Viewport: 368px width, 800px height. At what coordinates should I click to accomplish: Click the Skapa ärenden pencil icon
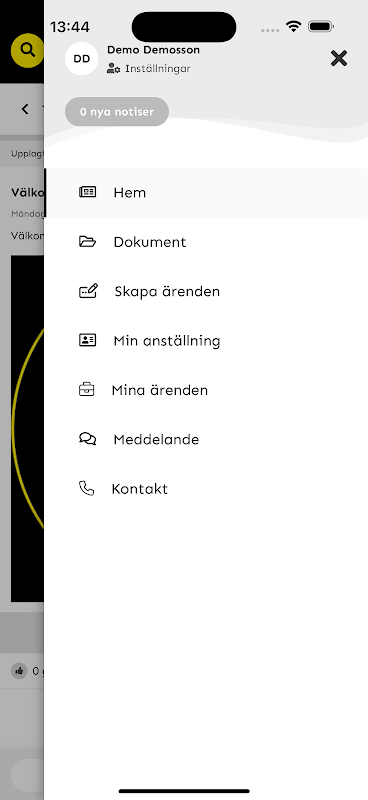[88, 291]
